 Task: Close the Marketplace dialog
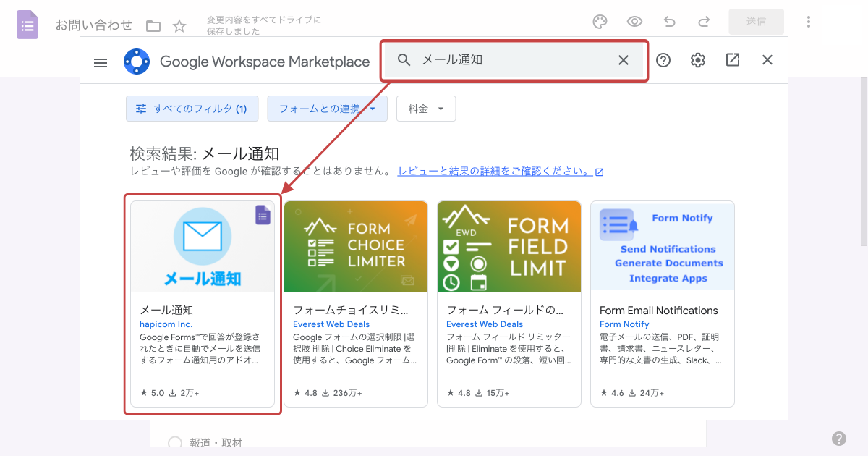point(767,60)
